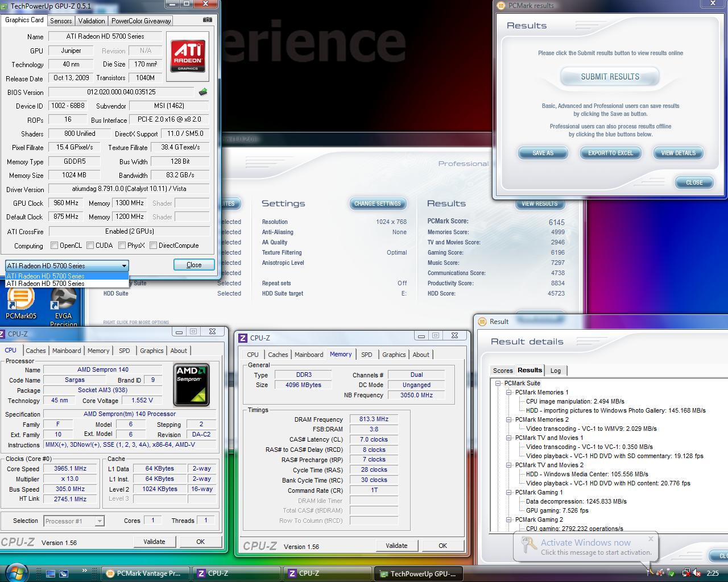This screenshot has height=582, width=728.
Task: Switch to PCMark Vantage taskbar button
Action: [146, 573]
